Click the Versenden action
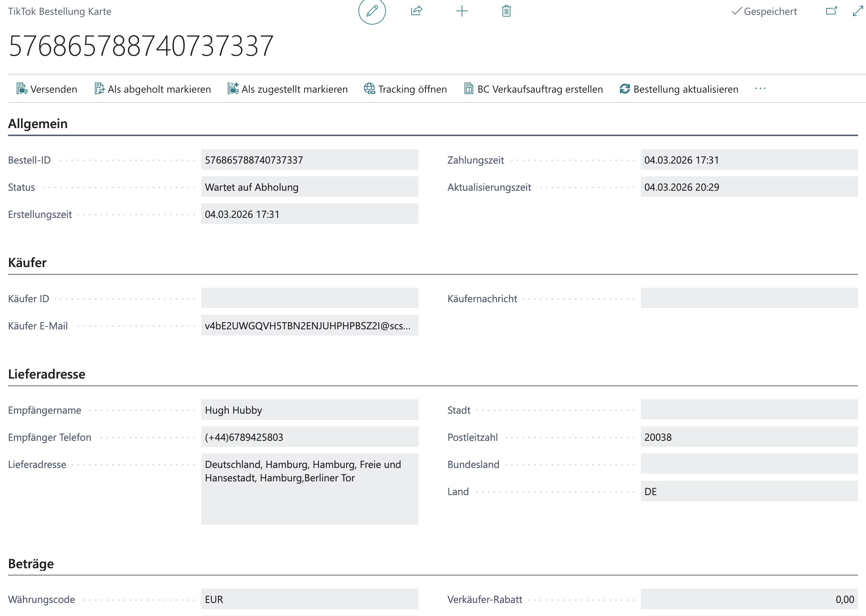866x616 pixels. point(47,89)
